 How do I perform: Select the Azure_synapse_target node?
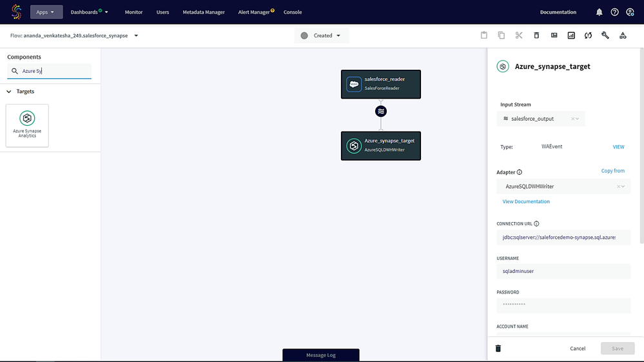[x=381, y=146]
